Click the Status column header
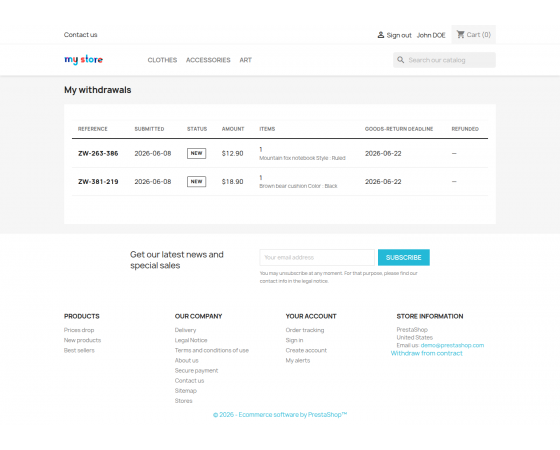The height and width of the screenshot is (450, 560). click(x=197, y=129)
